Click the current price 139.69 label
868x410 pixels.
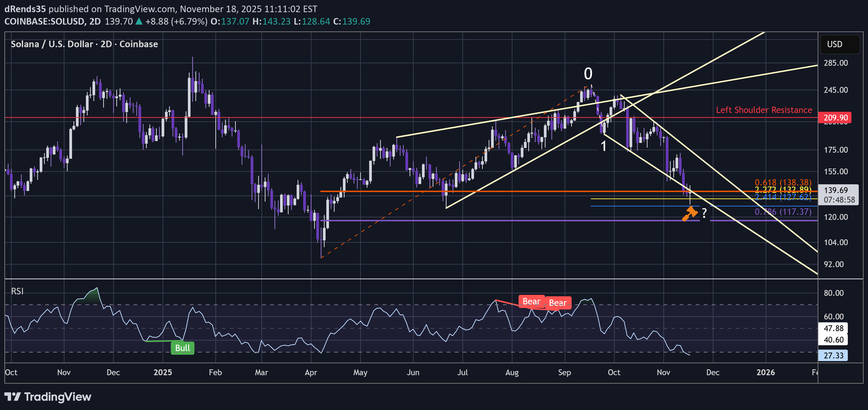[836, 190]
